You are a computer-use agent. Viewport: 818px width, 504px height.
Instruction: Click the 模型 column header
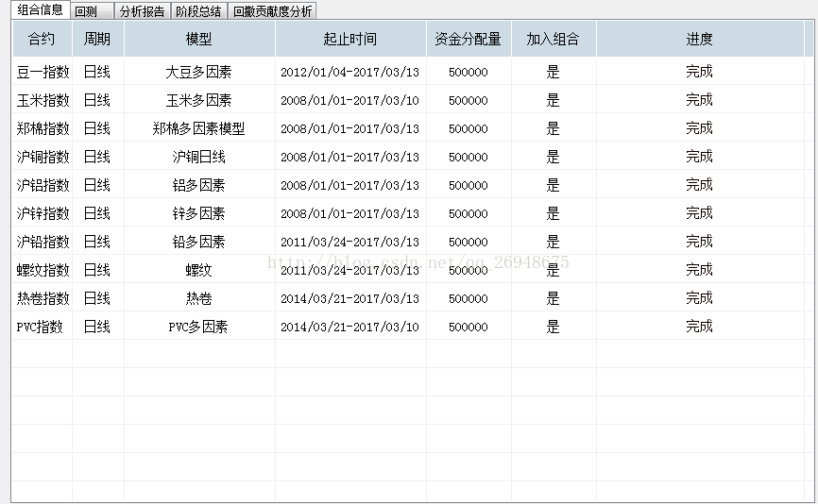point(199,39)
